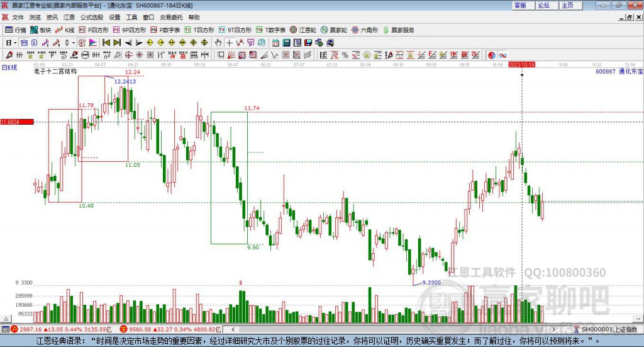Click the 客服 button
The width and height of the screenshot is (644, 347).
point(523,5)
